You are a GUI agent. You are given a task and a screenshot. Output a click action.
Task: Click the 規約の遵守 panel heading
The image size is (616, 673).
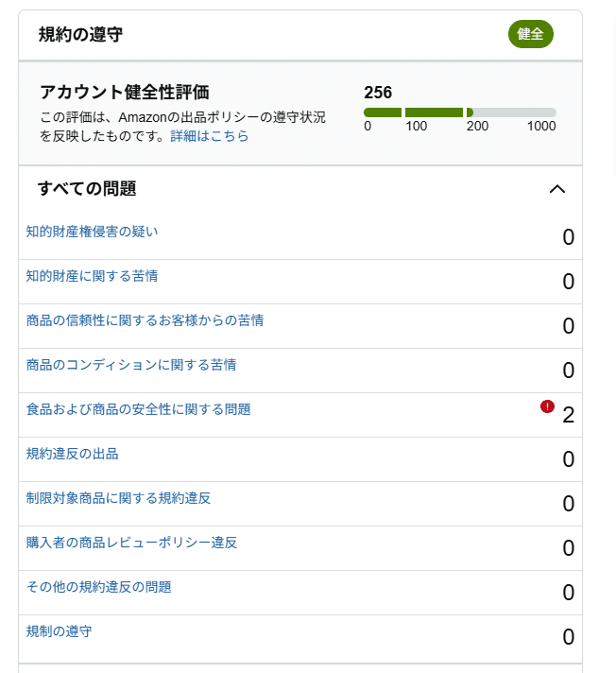[x=80, y=34]
